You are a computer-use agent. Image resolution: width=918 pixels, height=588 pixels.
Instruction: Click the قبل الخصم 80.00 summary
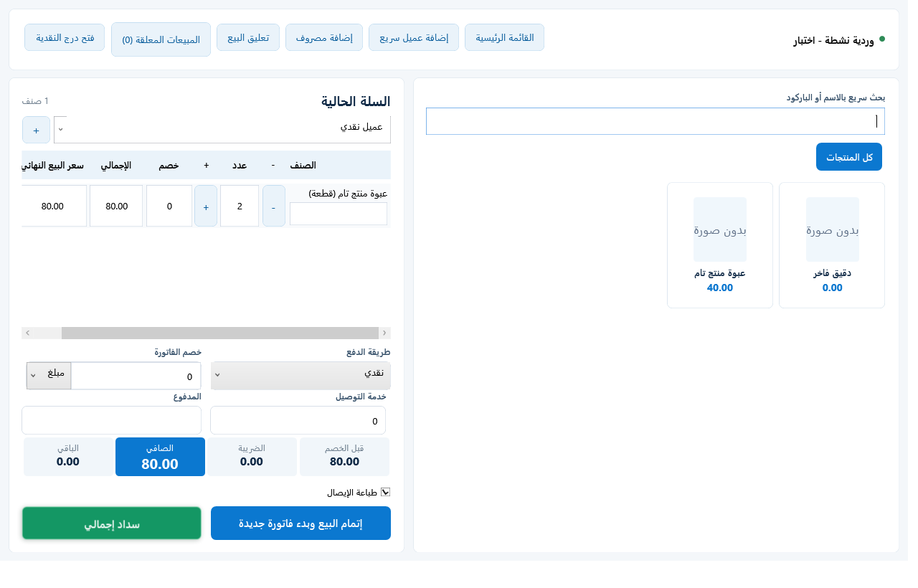tap(344, 457)
